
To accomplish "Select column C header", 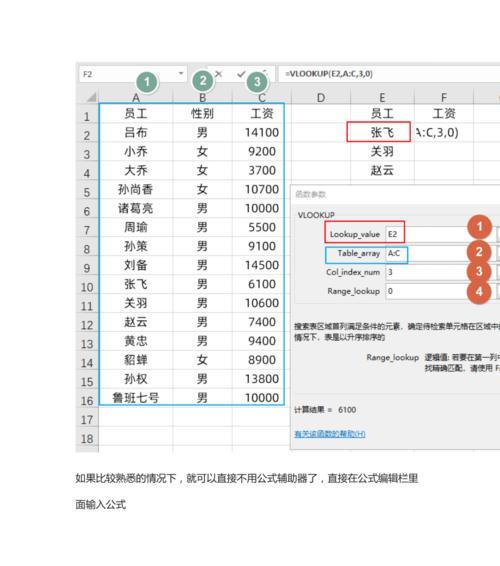I will (x=262, y=97).
